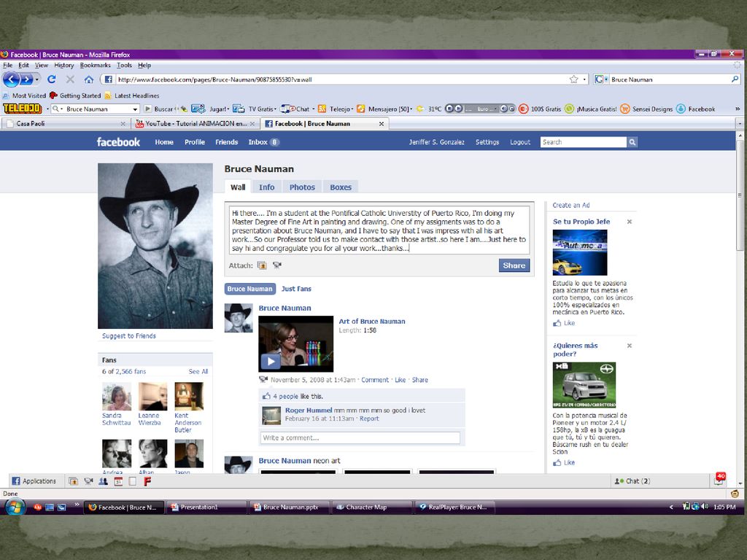Image resolution: width=747 pixels, height=560 pixels.
Task: Click the Facebook shortcut on Teleojo toolbar
Action: coord(695,109)
